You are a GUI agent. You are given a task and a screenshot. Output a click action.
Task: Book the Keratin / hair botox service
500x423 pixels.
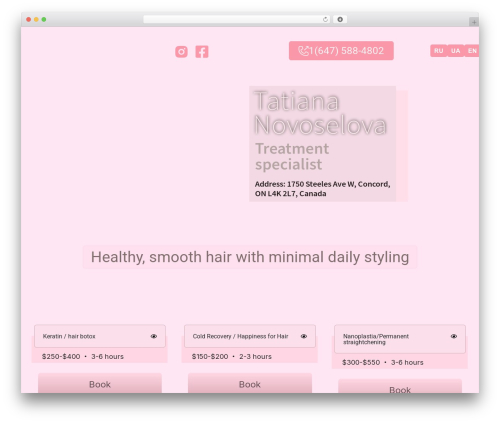click(x=100, y=383)
